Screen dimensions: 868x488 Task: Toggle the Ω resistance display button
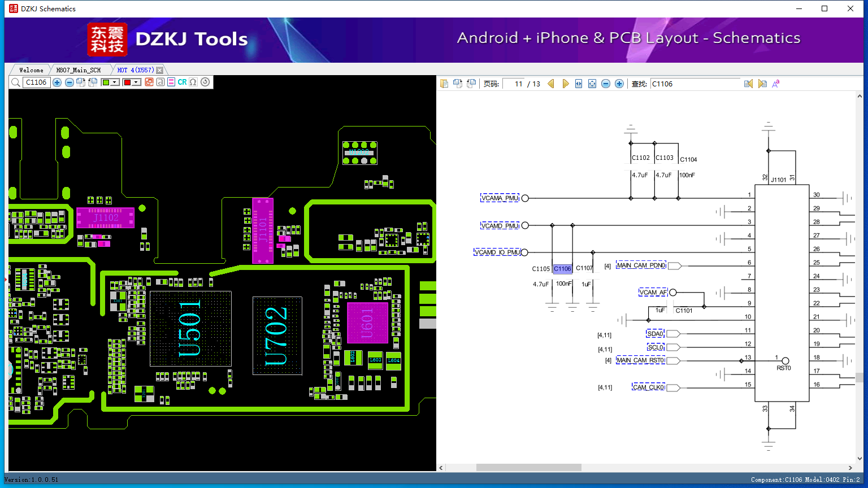pos(193,82)
